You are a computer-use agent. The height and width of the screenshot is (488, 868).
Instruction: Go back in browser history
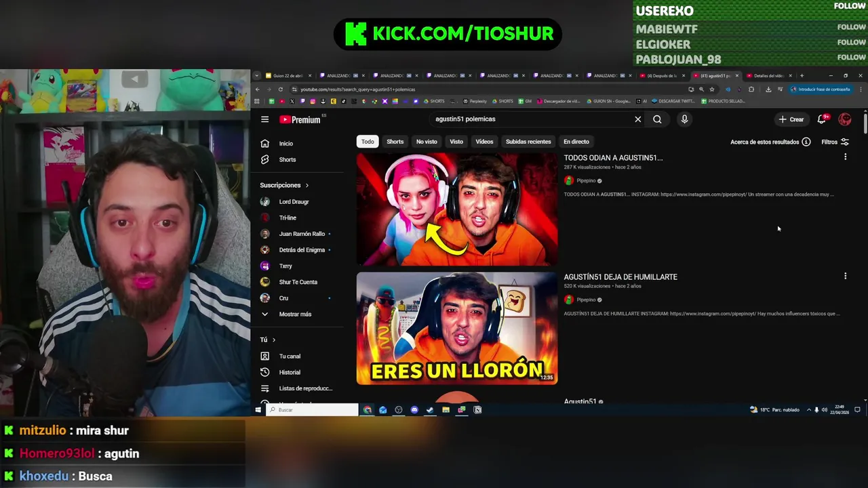click(x=257, y=89)
